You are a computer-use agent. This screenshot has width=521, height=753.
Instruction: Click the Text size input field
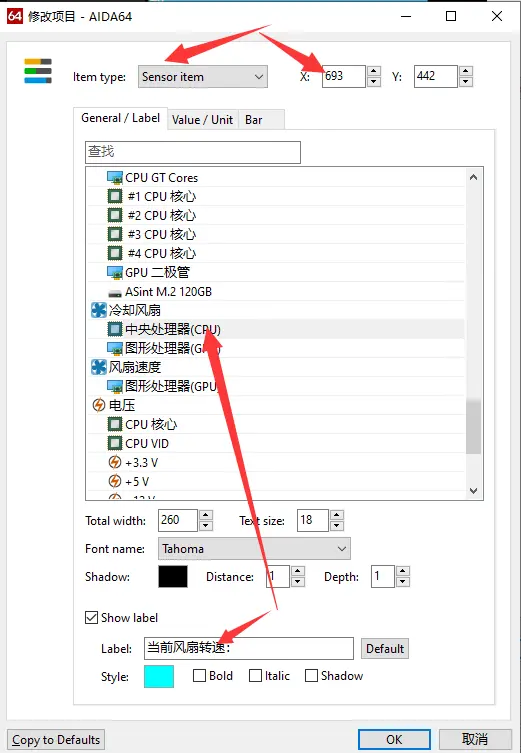coord(313,521)
